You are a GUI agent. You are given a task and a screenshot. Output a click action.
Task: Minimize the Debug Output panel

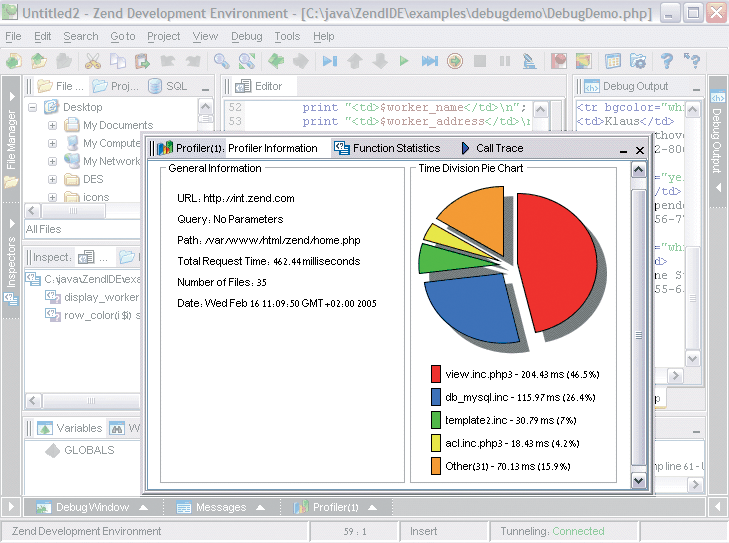(x=696, y=88)
